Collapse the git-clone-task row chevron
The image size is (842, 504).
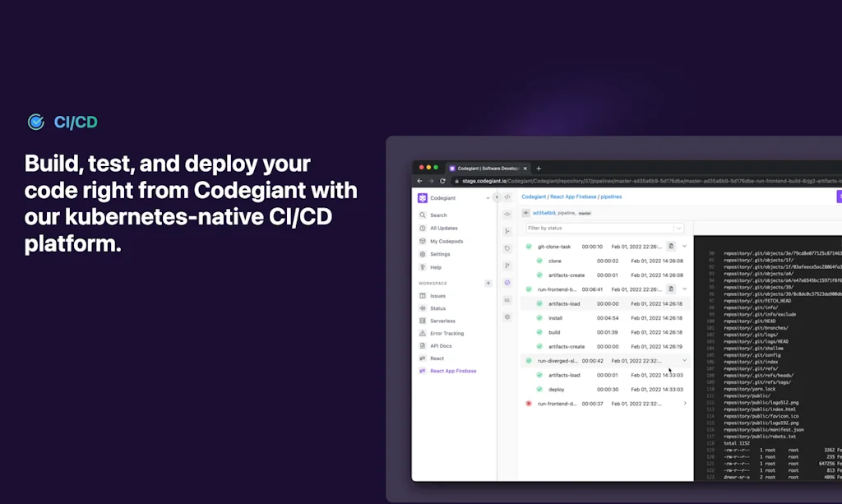point(685,247)
